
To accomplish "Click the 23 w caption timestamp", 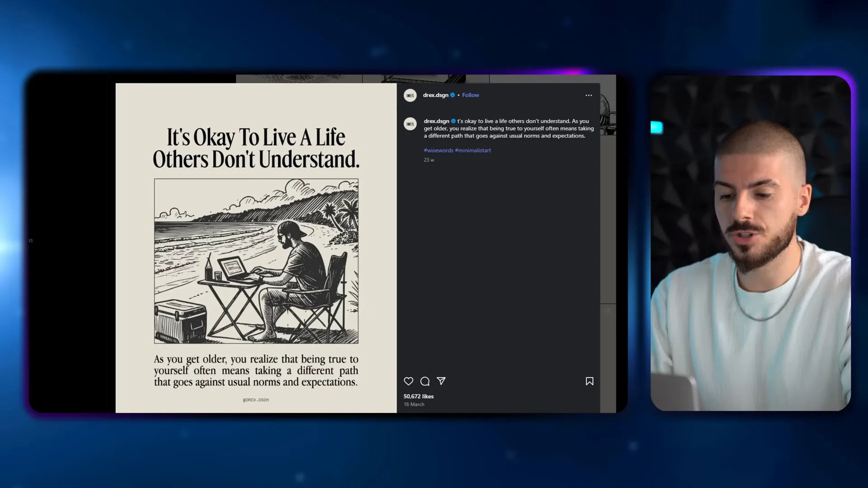I will 429,160.
